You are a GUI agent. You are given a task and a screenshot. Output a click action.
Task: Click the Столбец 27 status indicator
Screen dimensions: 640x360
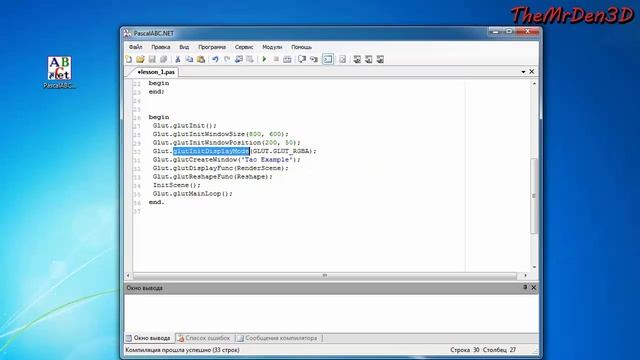point(499,350)
